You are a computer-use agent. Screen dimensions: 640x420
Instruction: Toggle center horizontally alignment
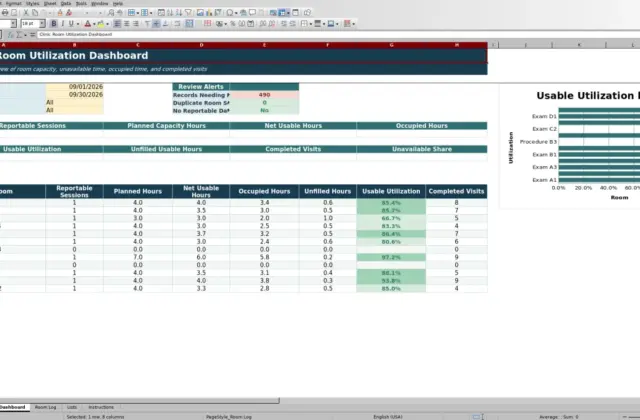coord(127,24)
